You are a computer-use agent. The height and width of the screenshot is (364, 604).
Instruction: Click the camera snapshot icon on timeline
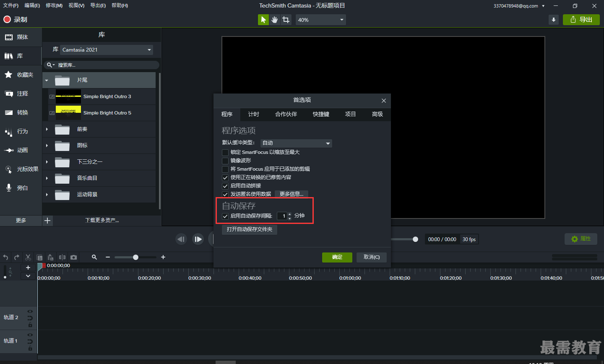(74, 257)
